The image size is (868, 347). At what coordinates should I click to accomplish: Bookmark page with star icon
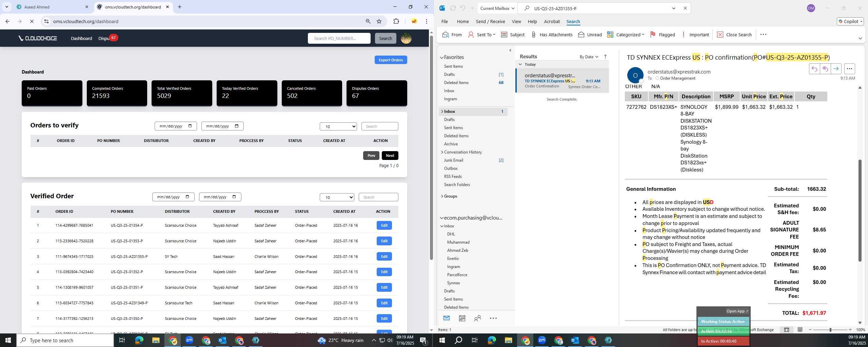379,21
